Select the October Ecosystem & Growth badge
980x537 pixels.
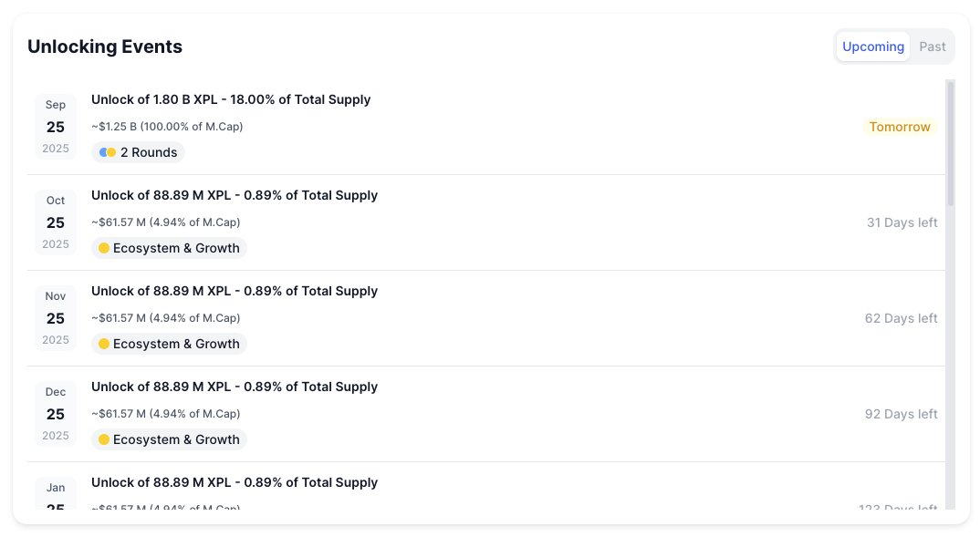pyautogui.click(x=170, y=248)
